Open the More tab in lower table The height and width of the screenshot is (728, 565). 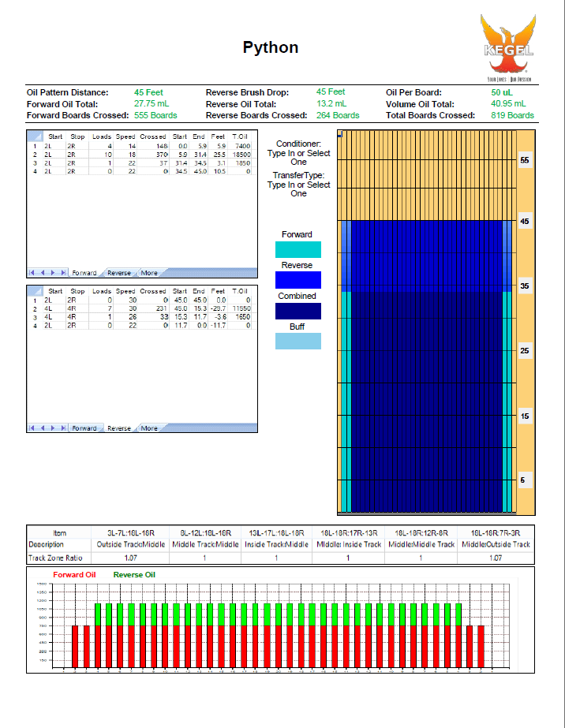point(149,428)
